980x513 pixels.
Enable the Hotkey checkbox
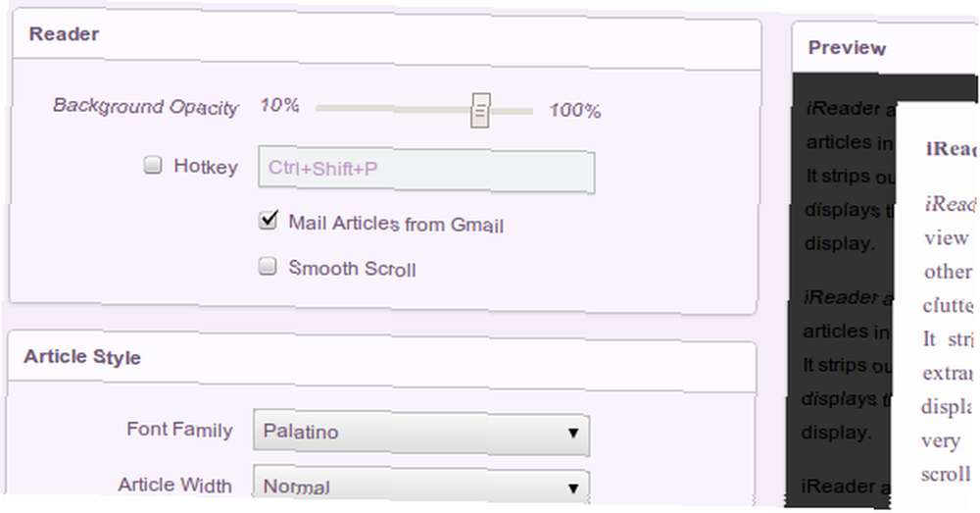coord(153,165)
